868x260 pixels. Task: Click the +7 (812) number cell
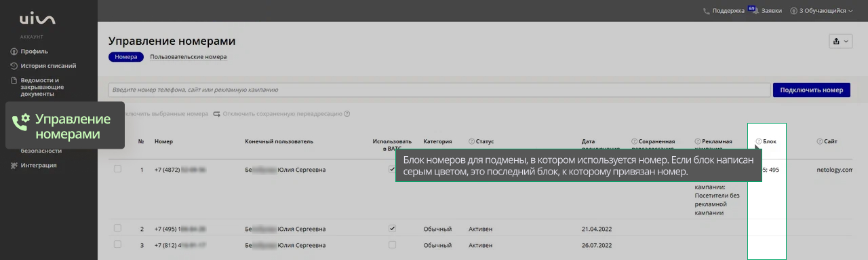[180, 245]
